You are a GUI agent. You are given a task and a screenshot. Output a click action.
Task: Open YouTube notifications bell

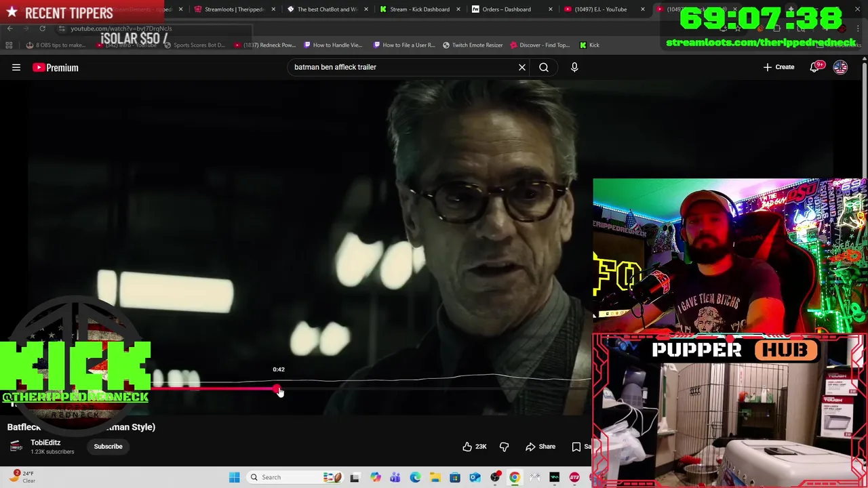[815, 67]
